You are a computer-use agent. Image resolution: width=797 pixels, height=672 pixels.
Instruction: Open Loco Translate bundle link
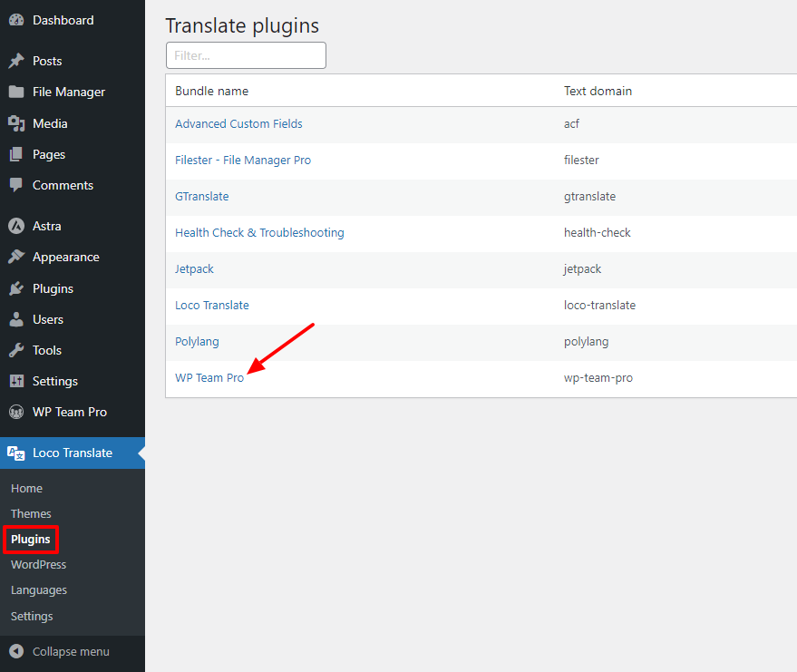[x=212, y=306]
